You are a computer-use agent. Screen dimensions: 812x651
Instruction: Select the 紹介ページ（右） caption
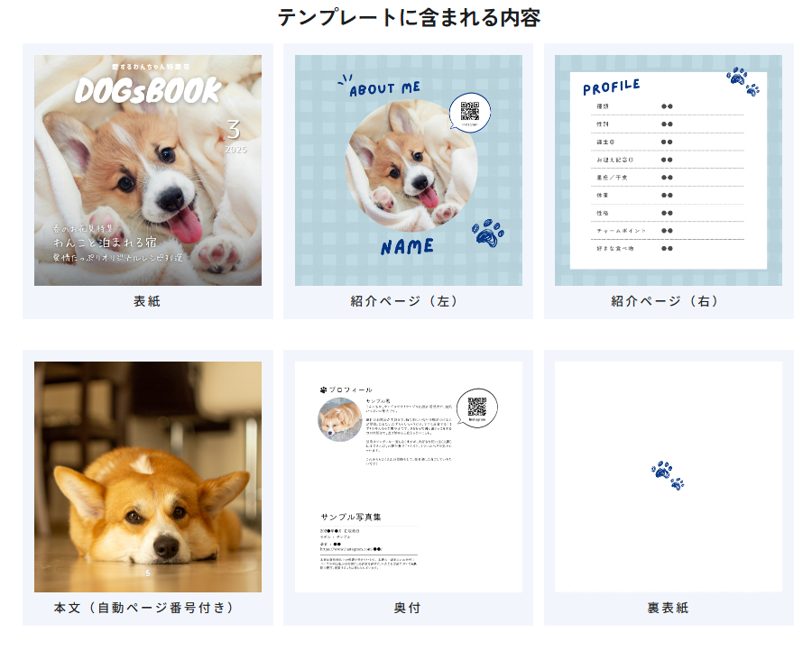pos(668,301)
